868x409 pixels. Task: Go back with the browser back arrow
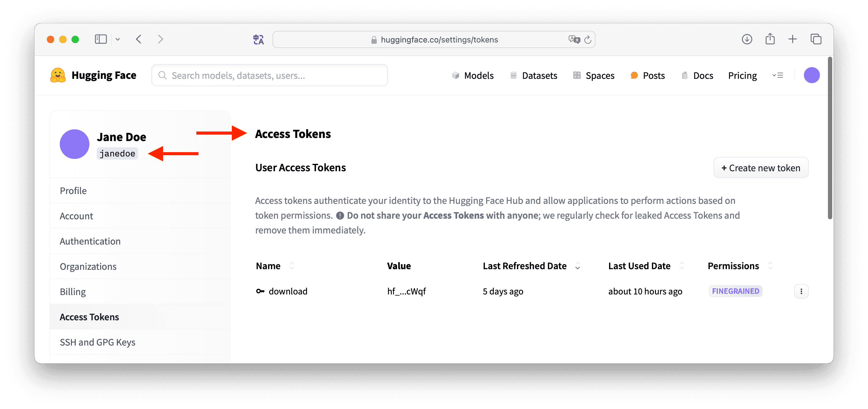point(139,39)
